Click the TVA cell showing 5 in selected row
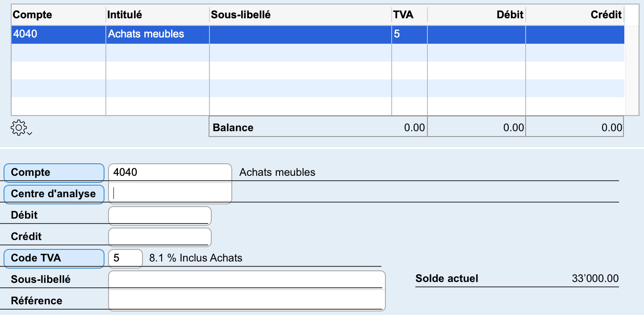 pos(409,34)
